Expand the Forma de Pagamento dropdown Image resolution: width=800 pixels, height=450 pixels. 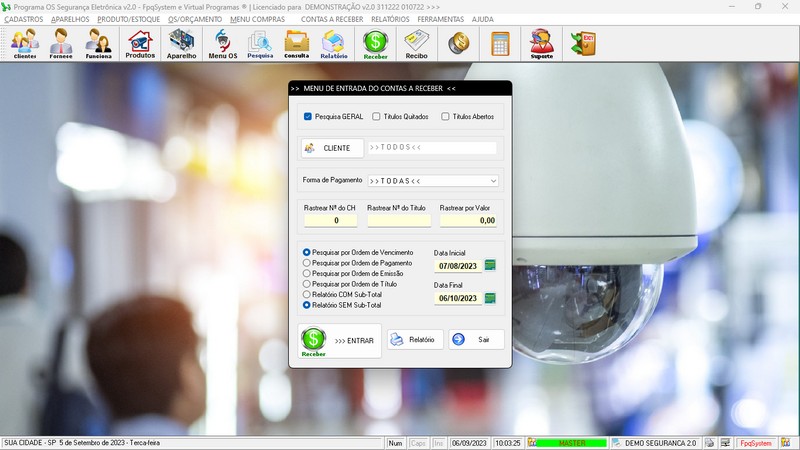click(x=493, y=181)
